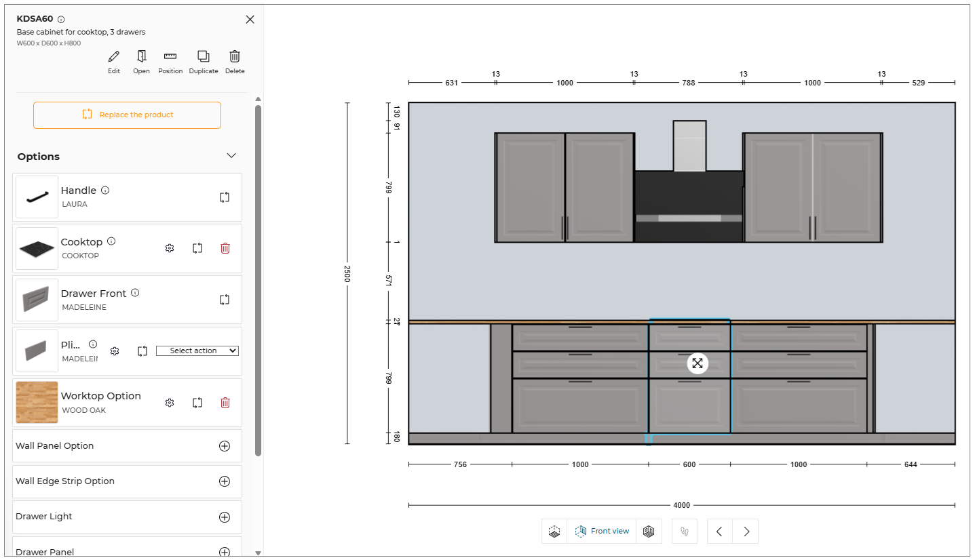Go to next wall with right arrow
The width and height of the screenshot is (975, 560).
click(746, 532)
